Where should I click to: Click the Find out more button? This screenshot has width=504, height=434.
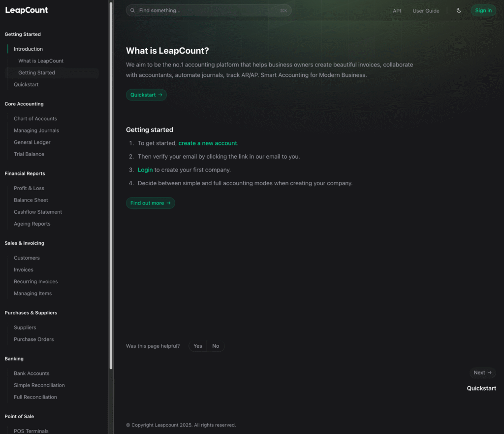[150, 203]
